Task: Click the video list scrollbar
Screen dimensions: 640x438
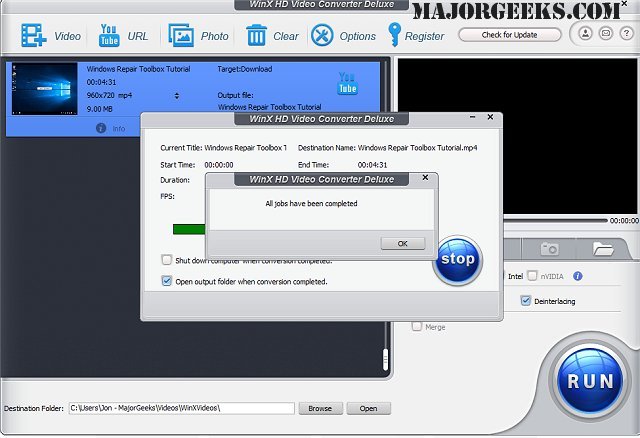Action: point(385,360)
